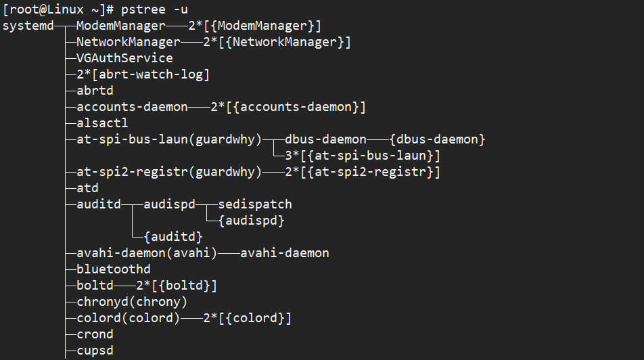
Task: Select the at-spi2-registr(guardwhy) parent process
Action: click(x=169, y=172)
